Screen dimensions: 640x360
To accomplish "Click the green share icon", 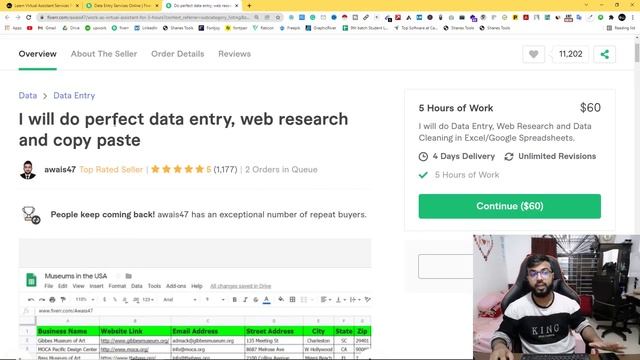I will point(604,54).
